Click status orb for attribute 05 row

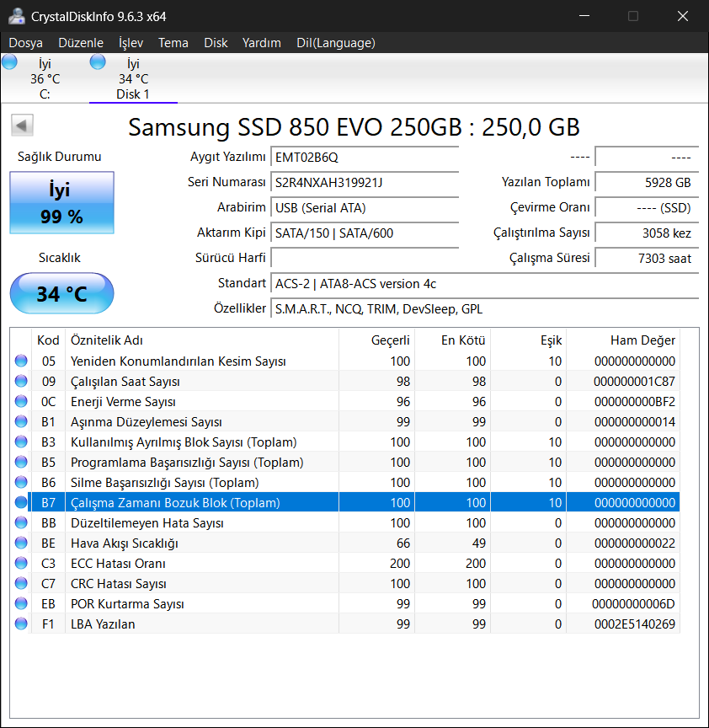21,361
